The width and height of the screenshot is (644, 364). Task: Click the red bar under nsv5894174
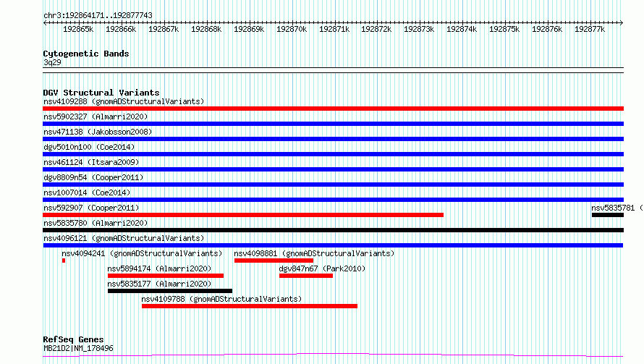tap(166, 276)
